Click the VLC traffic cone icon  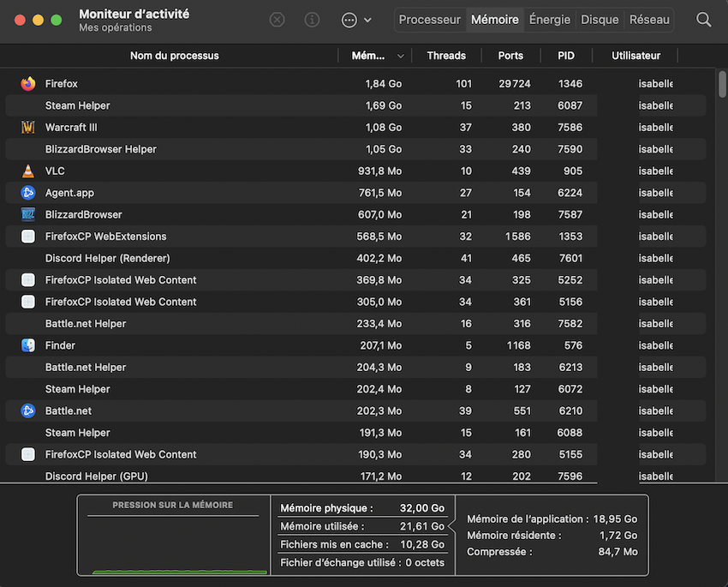click(28, 171)
